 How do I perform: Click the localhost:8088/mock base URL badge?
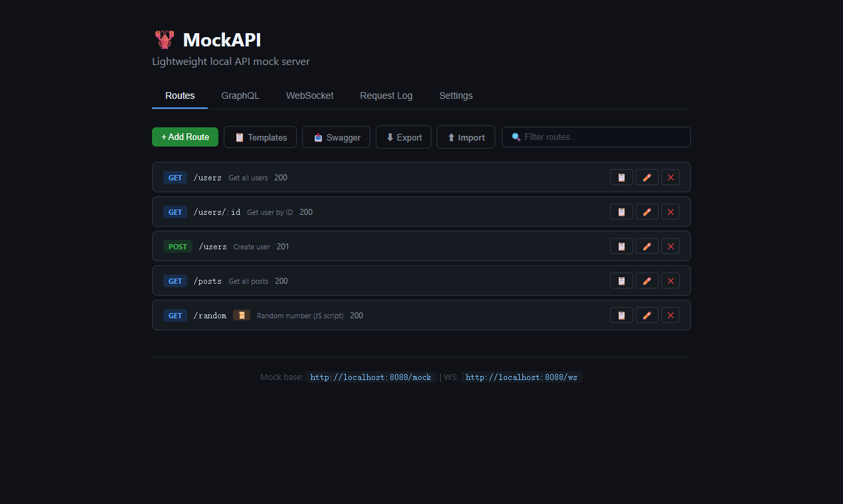click(371, 377)
